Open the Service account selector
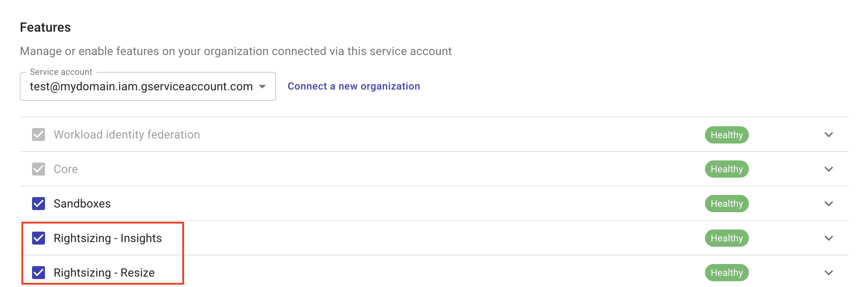The height and width of the screenshot is (287, 868). (148, 86)
